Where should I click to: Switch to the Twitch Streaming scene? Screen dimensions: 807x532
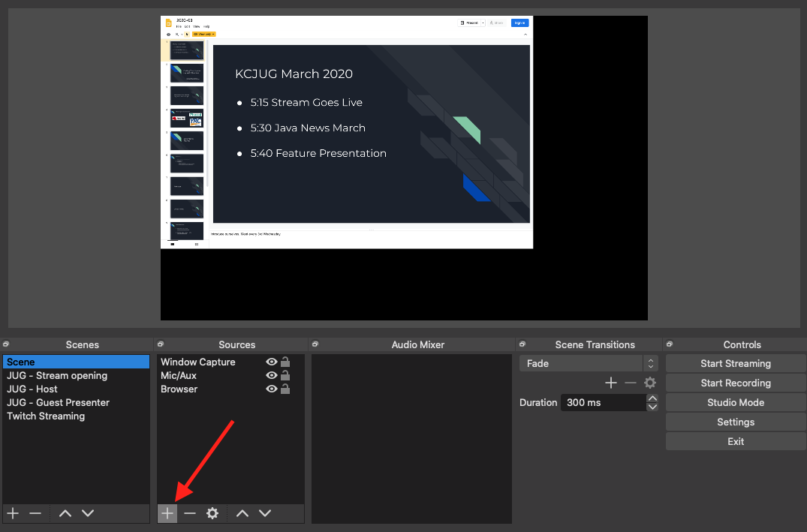[46, 416]
